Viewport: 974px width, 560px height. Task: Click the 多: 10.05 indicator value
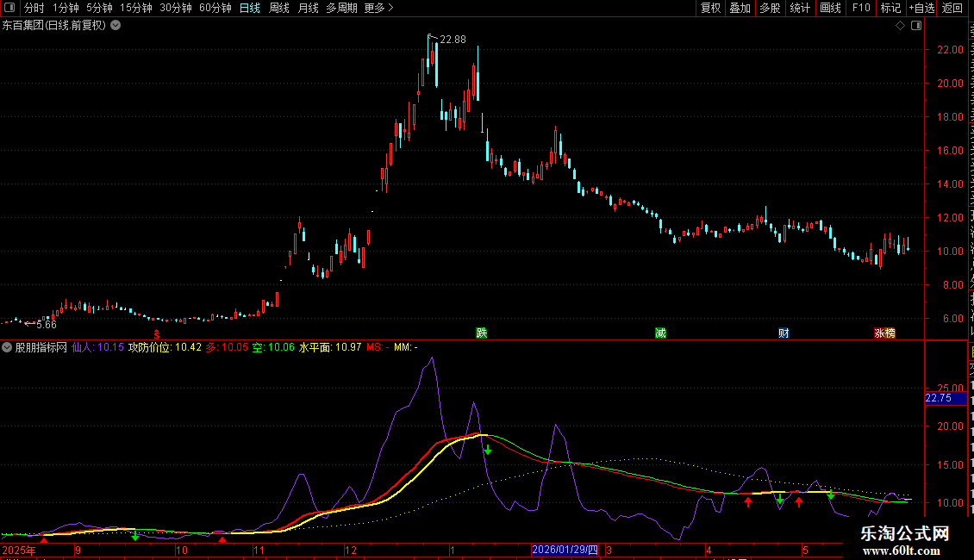pos(227,348)
